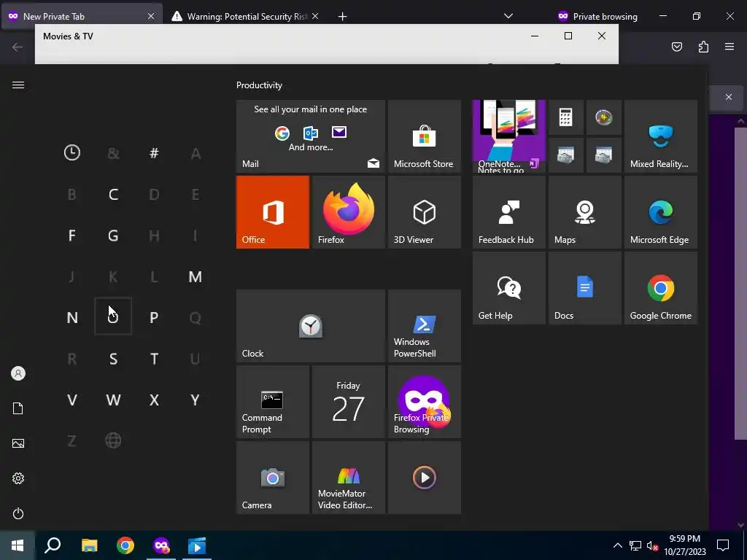
Task: Open Pictures from Start sidebar
Action: [x=18, y=443]
